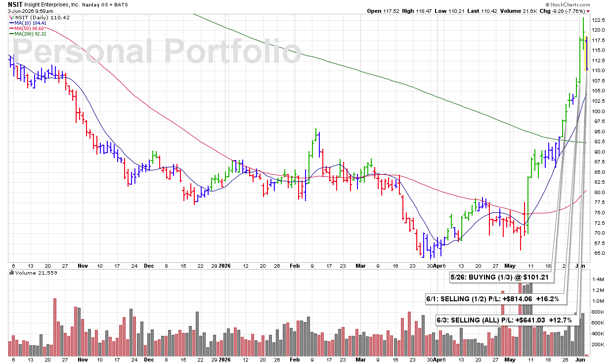Click the Personal Portfolio watermark text
The width and height of the screenshot is (613, 364).
point(156,51)
